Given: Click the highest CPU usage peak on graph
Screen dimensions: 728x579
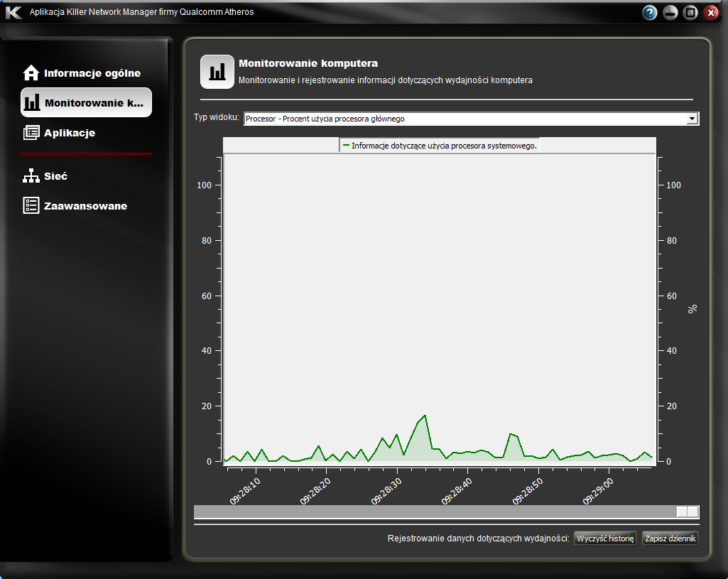Looking at the screenshot, I should click(425, 416).
